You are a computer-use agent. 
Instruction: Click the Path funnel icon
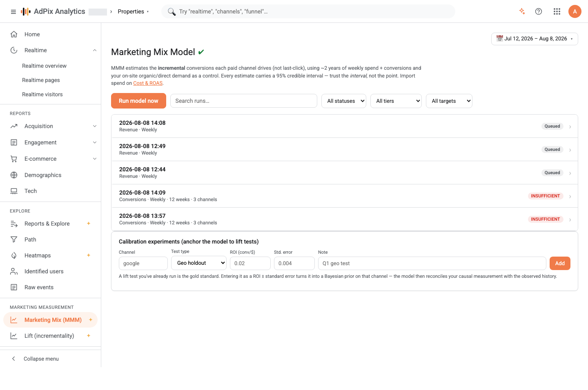coord(14,239)
